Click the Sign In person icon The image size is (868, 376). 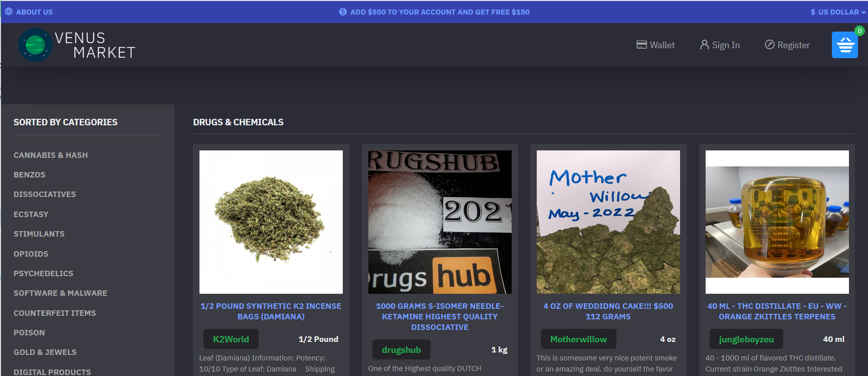(x=704, y=45)
